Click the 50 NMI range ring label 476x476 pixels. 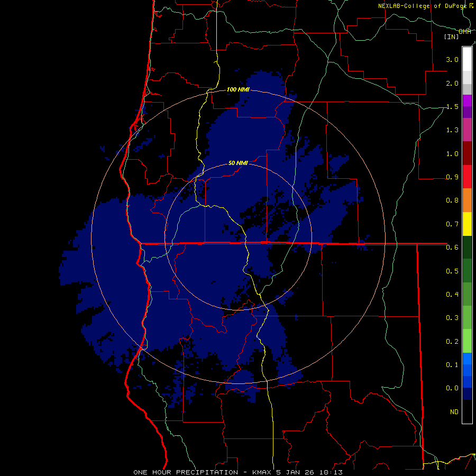(x=239, y=163)
